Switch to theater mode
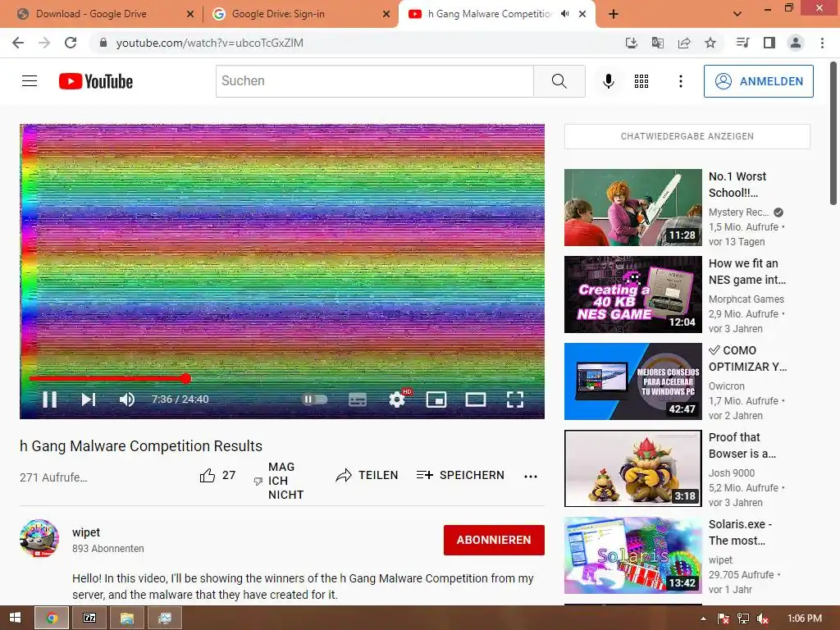Image resolution: width=840 pixels, height=630 pixels. 476,399
